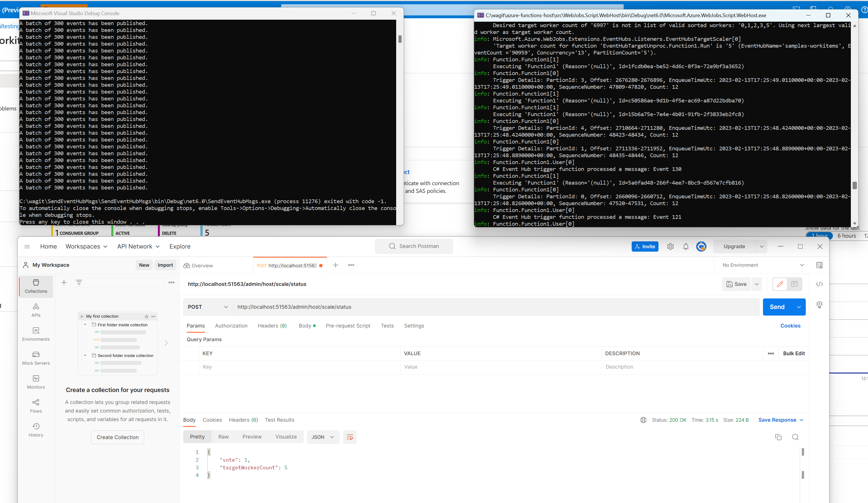Toggle the pencil edit mode button
Viewport: 868px width, 503px height.
(780, 284)
